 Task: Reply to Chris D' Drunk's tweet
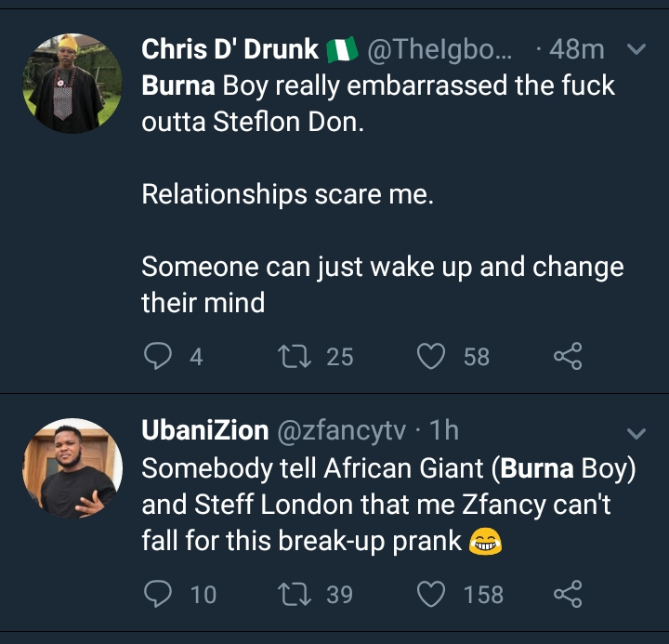159,356
